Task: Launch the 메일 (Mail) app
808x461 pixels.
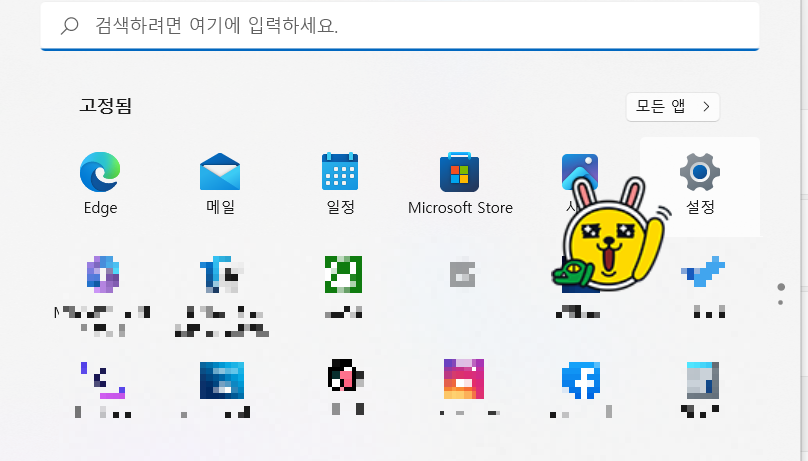Action: [x=220, y=172]
